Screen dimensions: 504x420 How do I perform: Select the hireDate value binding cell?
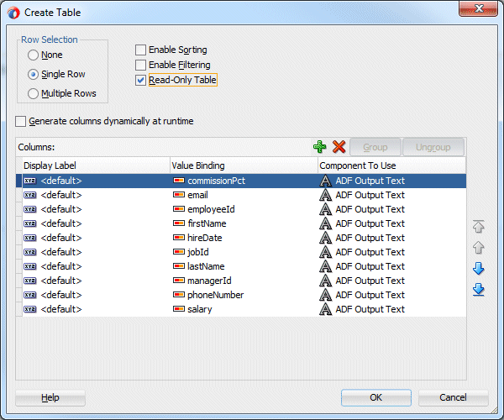244,238
